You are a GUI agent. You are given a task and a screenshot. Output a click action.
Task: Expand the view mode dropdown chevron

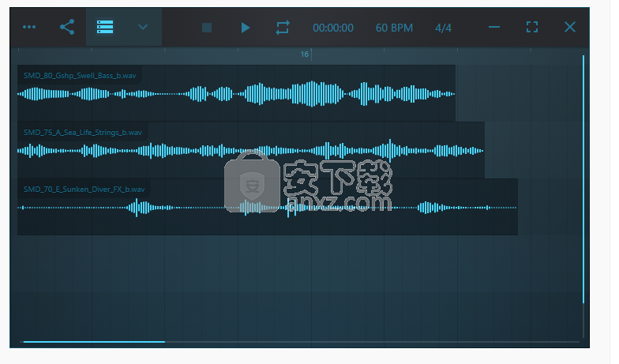(143, 27)
